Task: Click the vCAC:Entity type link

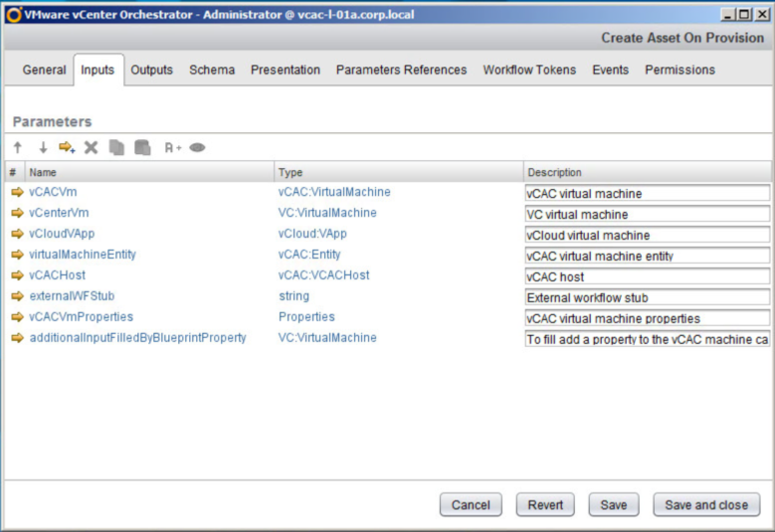Action: tap(309, 254)
